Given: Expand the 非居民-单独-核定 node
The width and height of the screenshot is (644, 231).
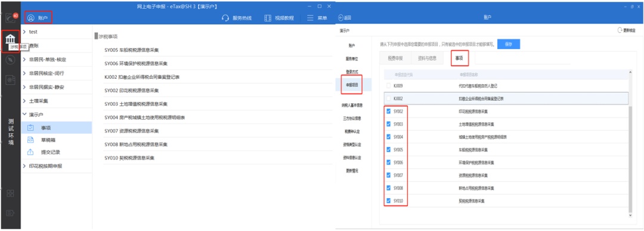Looking at the screenshot, I should click(24, 60).
